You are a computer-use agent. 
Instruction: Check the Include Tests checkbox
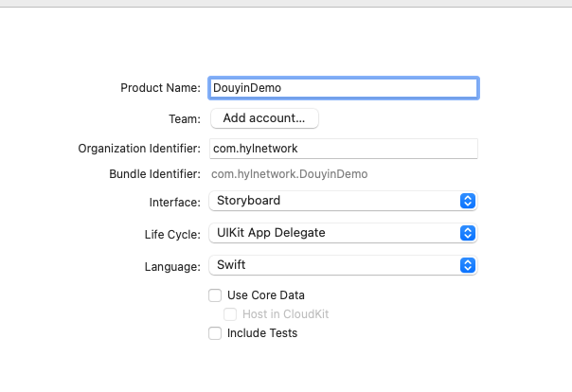tap(215, 333)
